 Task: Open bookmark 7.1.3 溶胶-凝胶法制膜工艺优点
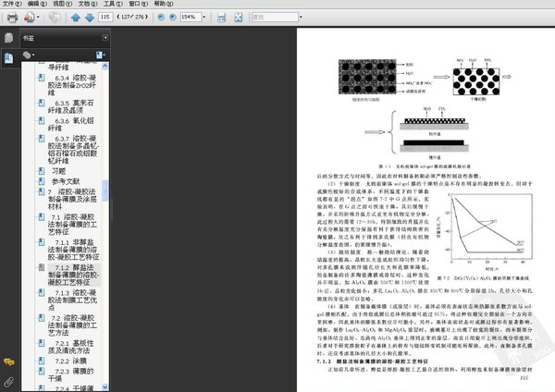[72, 300]
